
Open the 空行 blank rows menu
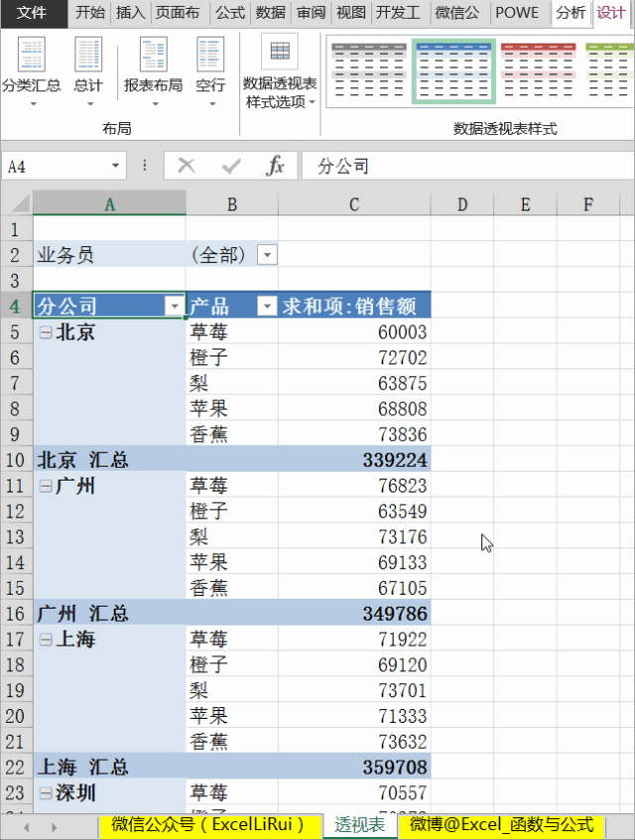point(210,70)
